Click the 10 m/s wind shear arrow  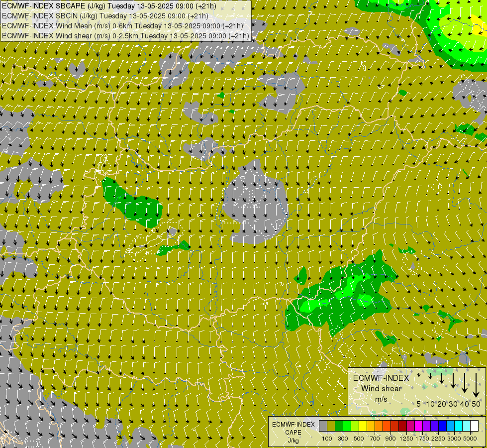tap(430, 376)
